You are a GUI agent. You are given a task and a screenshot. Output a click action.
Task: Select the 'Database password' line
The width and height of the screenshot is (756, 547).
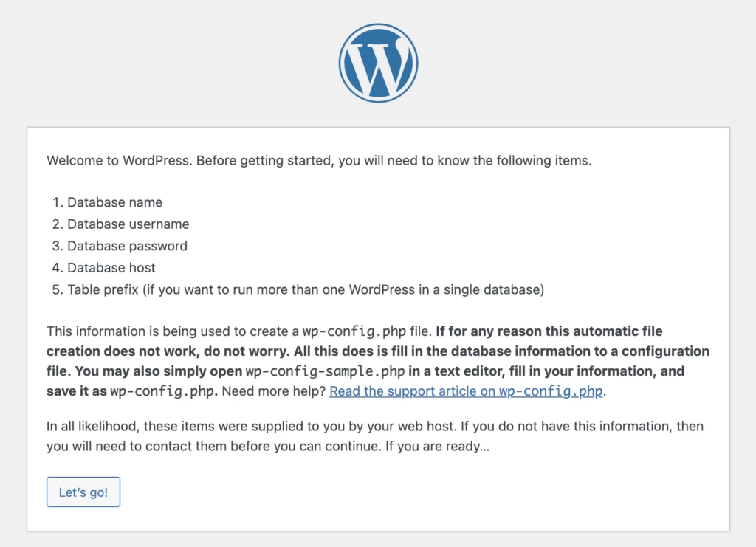click(x=127, y=246)
